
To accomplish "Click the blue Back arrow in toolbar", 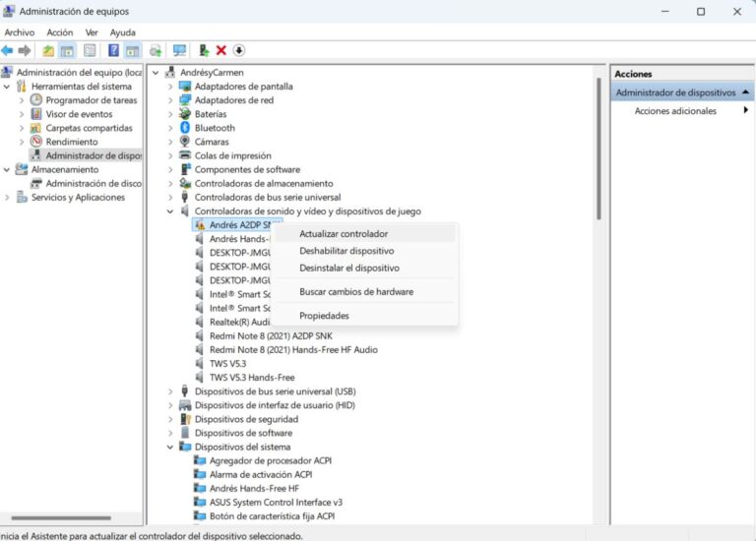I will [x=8, y=50].
